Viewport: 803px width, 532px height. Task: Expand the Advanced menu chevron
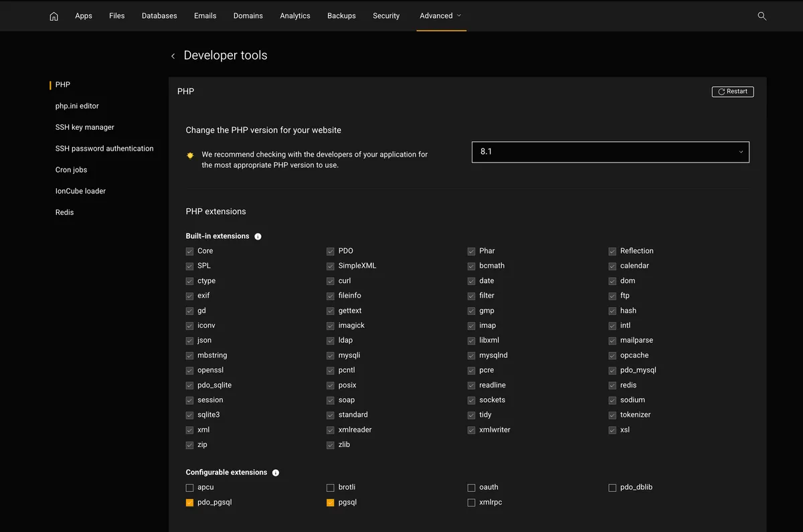[x=459, y=15]
